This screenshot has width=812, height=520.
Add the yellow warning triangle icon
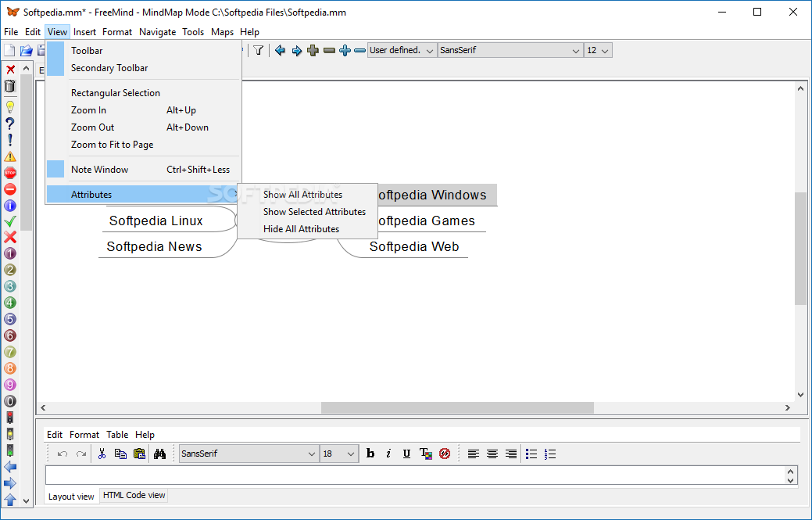point(10,156)
